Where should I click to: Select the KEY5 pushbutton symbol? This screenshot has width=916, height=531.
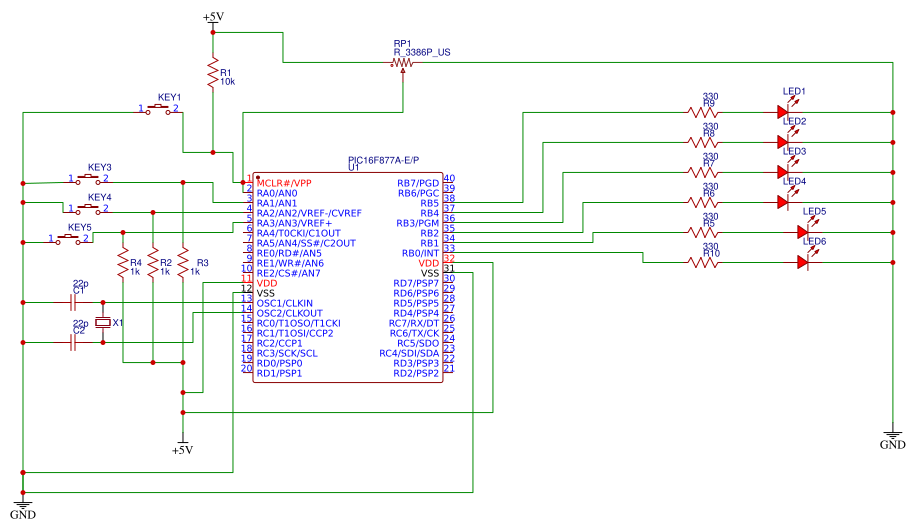click(x=69, y=239)
